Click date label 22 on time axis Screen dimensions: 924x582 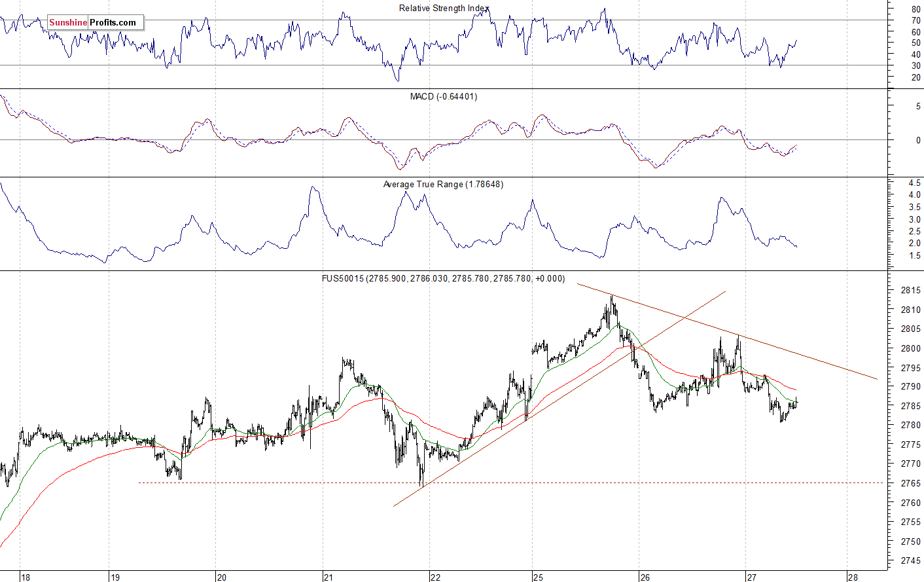coord(435,577)
